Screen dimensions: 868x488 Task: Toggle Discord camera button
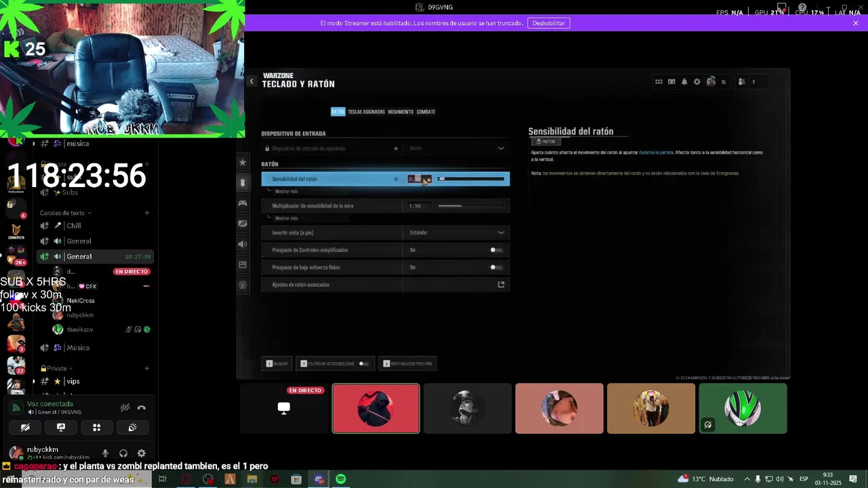[25, 428]
